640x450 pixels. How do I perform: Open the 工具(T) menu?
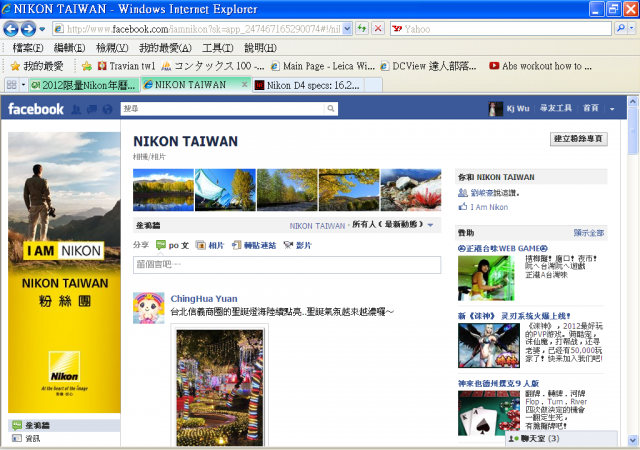(218, 48)
